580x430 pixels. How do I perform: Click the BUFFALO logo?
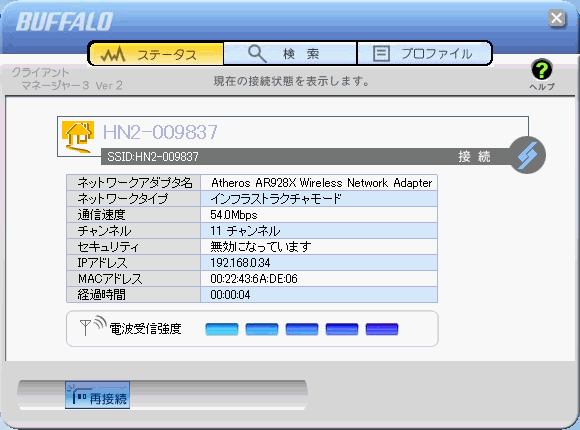(64, 22)
